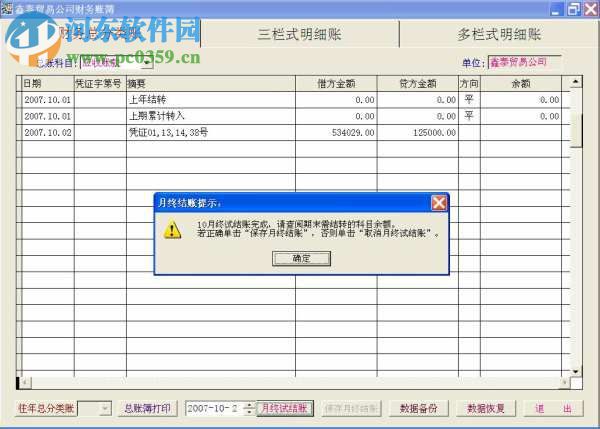Click the 2007.10.02 date cell
The height and width of the screenshot is (429, 600).
click(48, 132)
